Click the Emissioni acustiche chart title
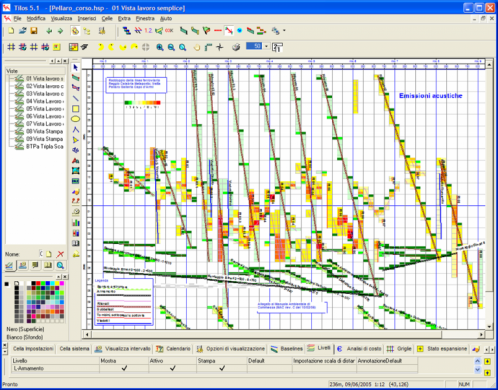Image resolution: width=498 pixels, height=390 pixels. click(431, 96)
